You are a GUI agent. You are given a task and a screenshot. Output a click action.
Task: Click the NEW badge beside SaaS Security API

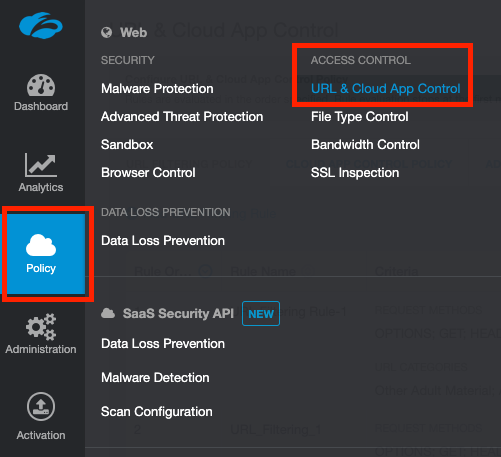261,314
